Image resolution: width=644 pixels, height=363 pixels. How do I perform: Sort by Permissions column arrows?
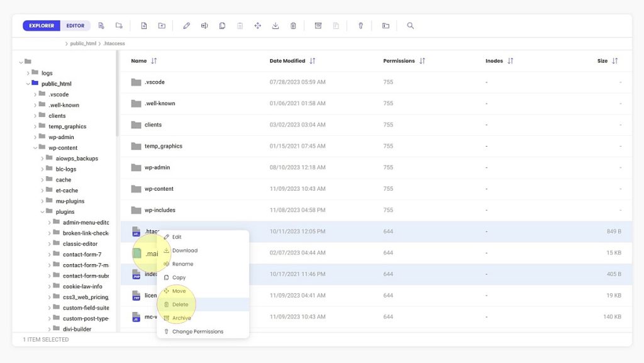click(x=422, y=61)
